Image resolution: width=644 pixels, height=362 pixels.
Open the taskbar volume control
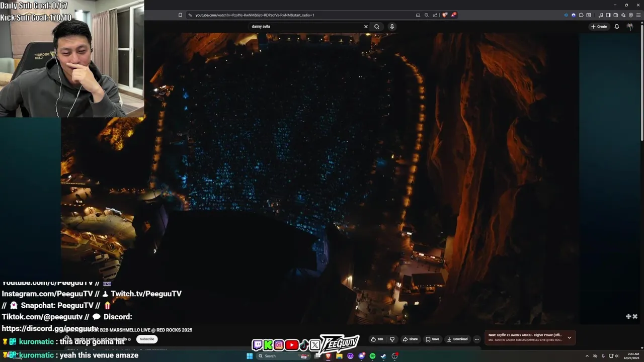coord(617,356)
